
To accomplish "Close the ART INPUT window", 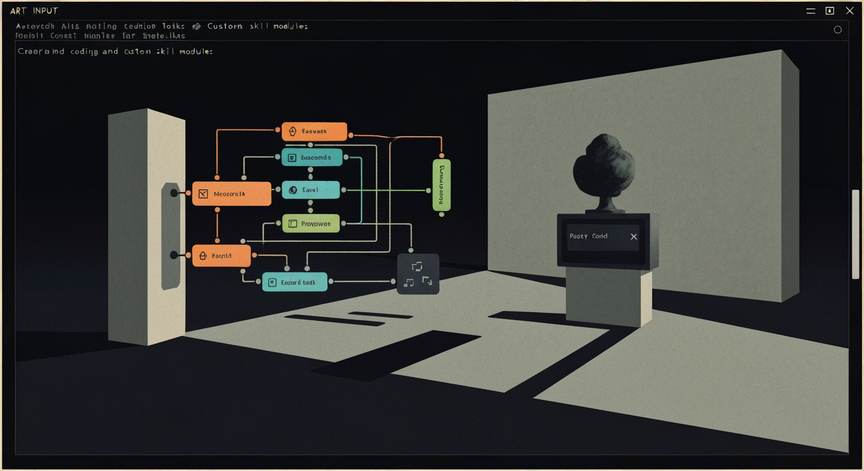I will click(x=850, y=10).
